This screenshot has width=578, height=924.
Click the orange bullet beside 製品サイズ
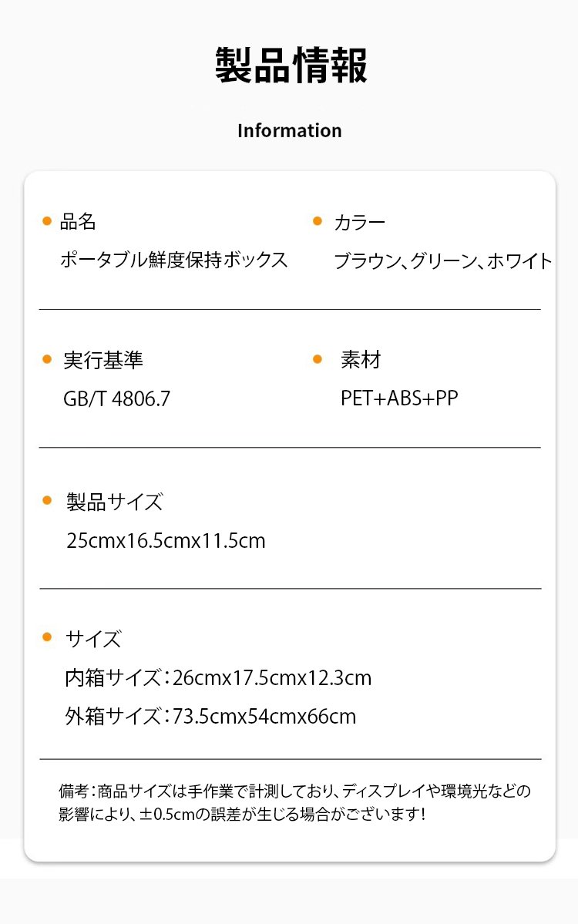[47, 502]
